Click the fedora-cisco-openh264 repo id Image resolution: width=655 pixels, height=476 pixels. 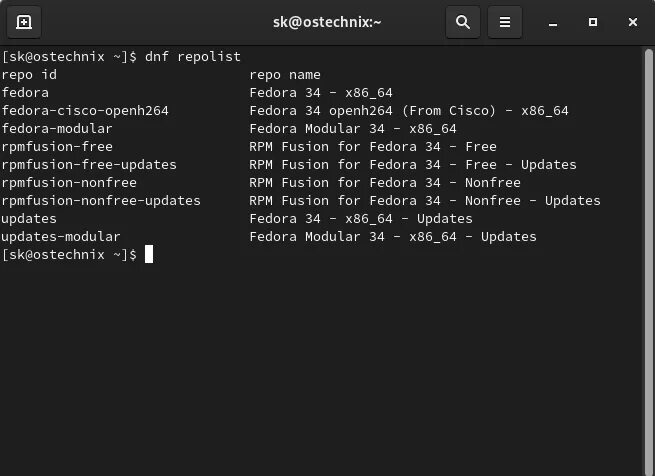click(85, 111)
